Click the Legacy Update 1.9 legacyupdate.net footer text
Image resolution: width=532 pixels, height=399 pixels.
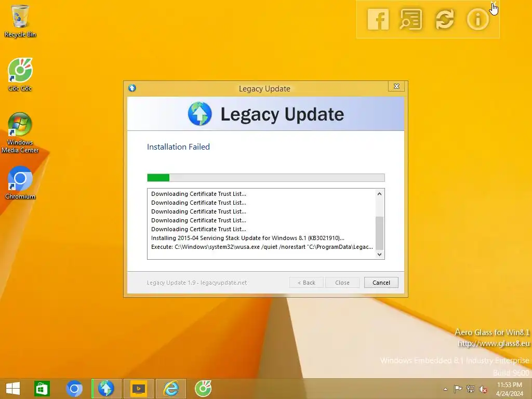tap(197, 283)
